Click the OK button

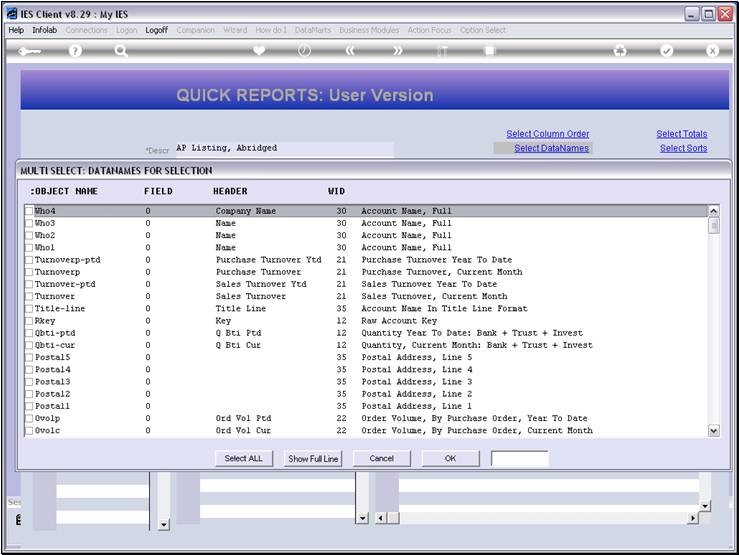[451, 458]
